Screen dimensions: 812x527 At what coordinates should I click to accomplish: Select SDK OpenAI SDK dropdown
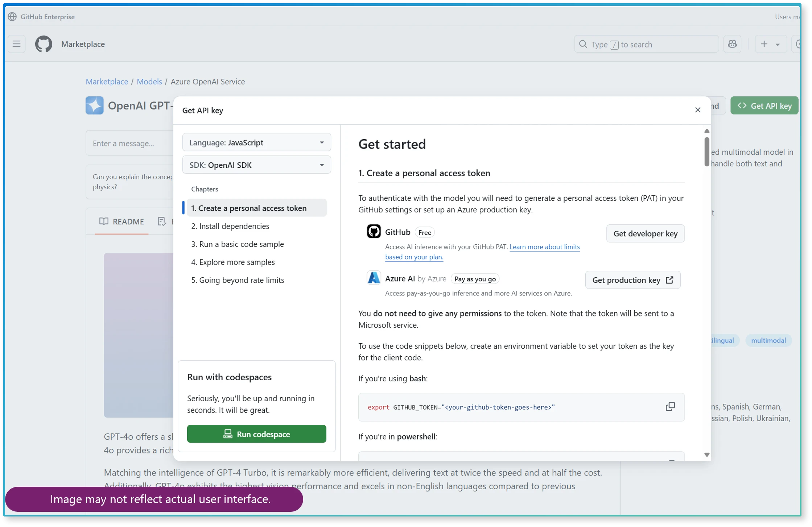coord(257,165)
